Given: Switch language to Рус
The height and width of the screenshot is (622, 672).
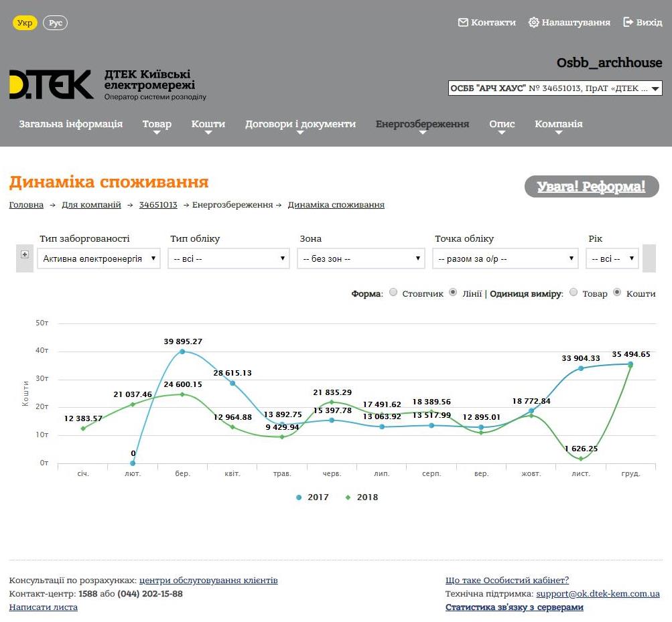Looking at the screenshot, I should click(x=56, y=23).
